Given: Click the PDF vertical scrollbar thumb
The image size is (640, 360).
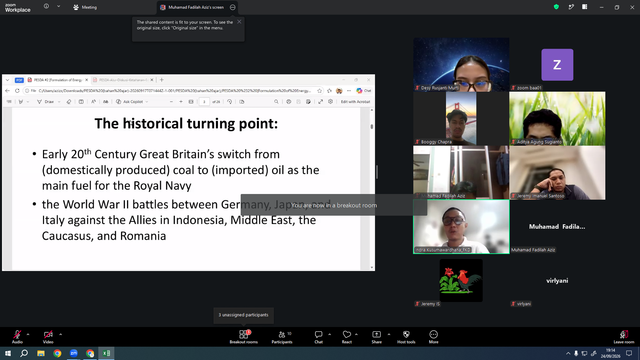Looking at the screenshot, I should pyautogui.click(x=371, y=127).
